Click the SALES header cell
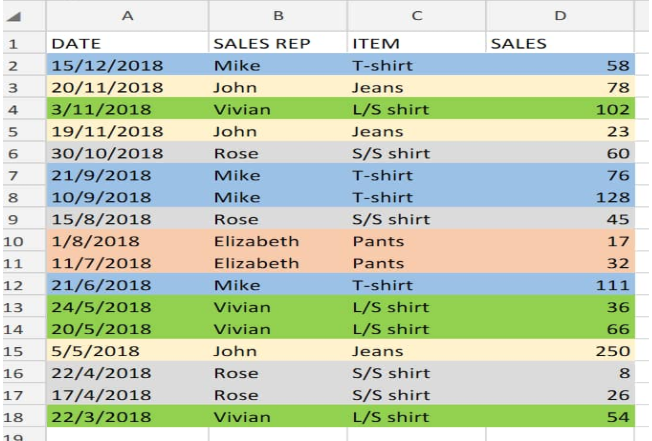Image resolution: width=652 pixels, height=441 pixels. pos(560,43)
